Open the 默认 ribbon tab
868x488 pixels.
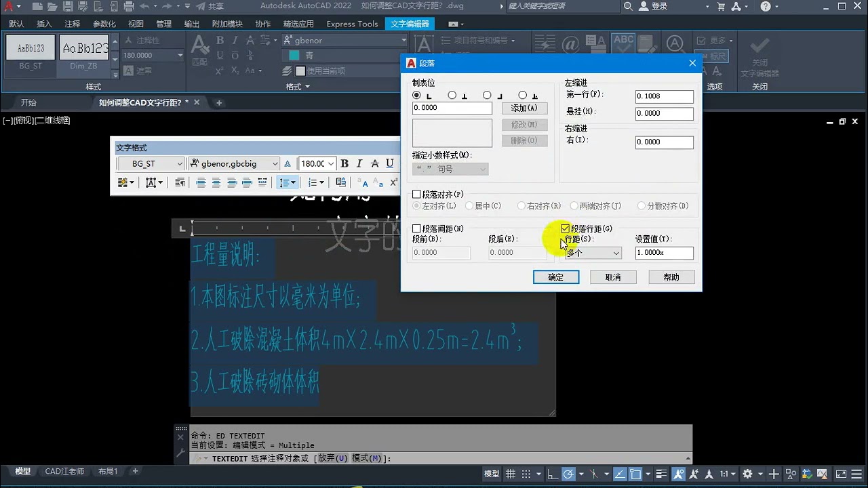tap(16, 24)
